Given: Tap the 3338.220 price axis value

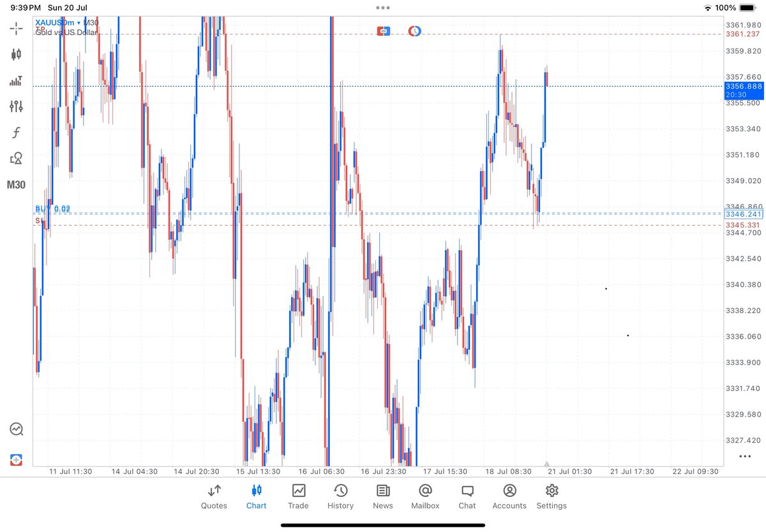Looking at the screenshot, I should coord(743,310).
